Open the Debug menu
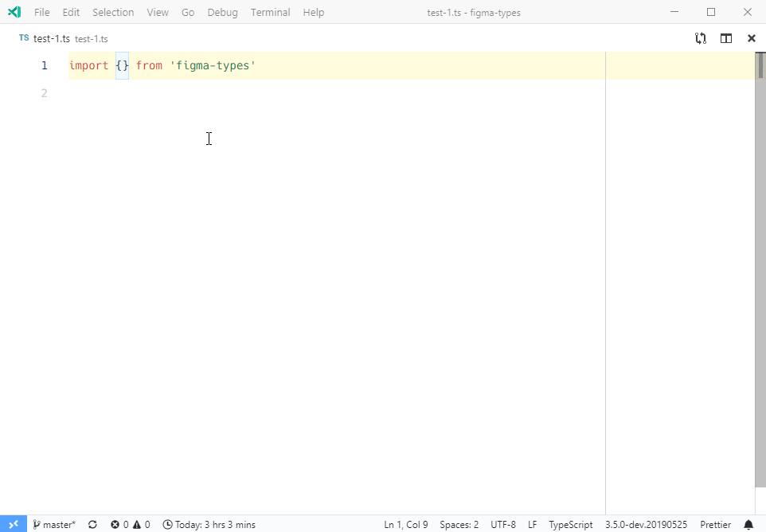 pos(222,12)
